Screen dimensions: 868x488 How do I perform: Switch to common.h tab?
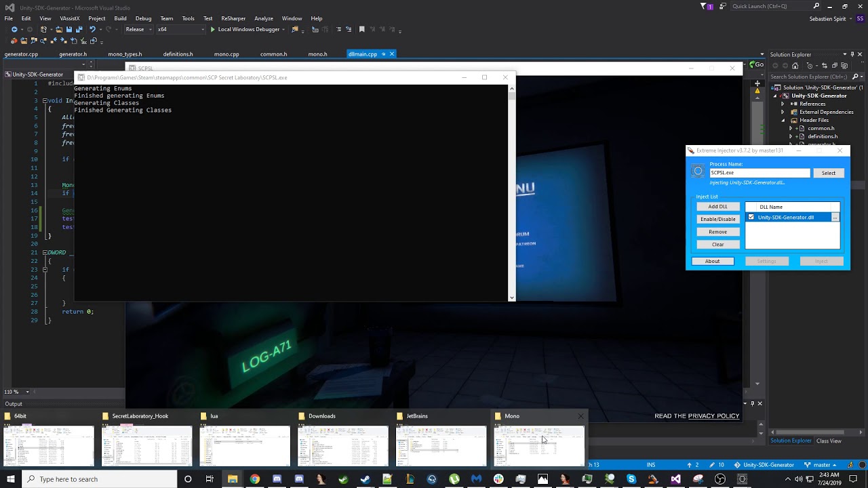pos(273,54)
